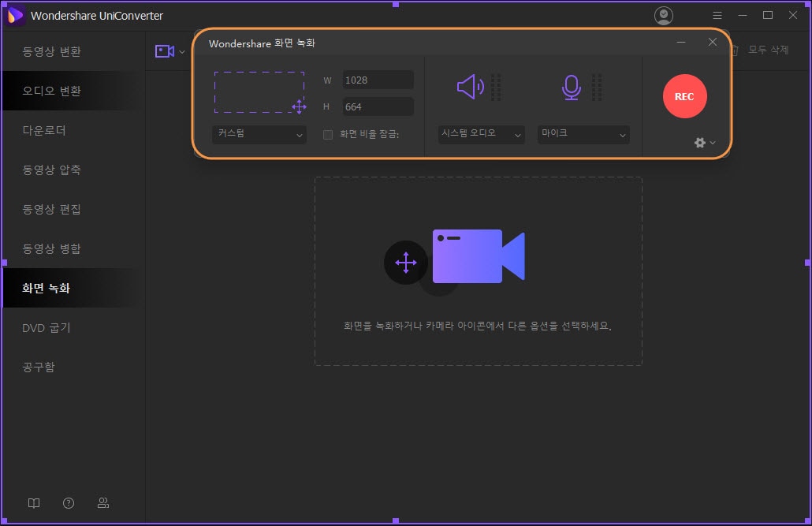Click the move crosshair circle icon

(x=405, y=263)
